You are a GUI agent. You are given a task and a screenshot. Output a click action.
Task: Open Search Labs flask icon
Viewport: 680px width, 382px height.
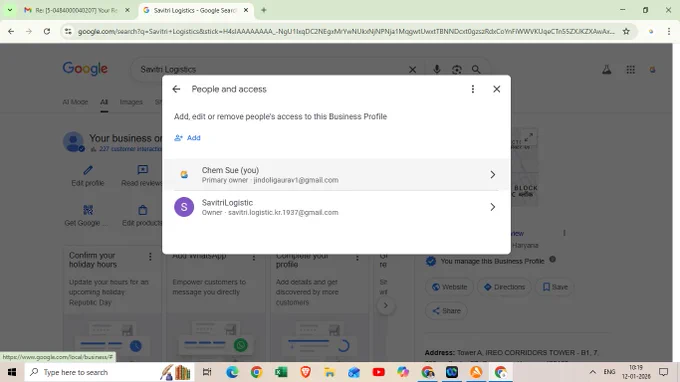pyautogui.click(x=607, y=69)
